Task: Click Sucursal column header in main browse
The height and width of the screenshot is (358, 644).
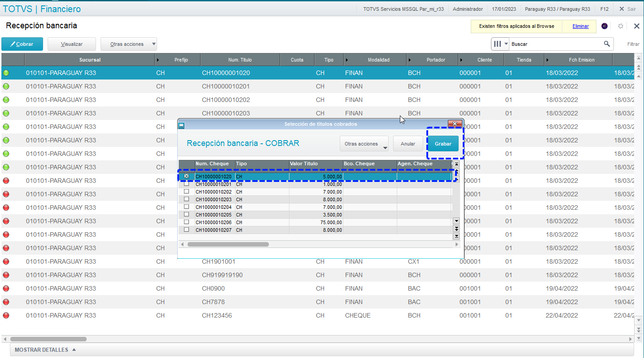Action: [90, 60]
